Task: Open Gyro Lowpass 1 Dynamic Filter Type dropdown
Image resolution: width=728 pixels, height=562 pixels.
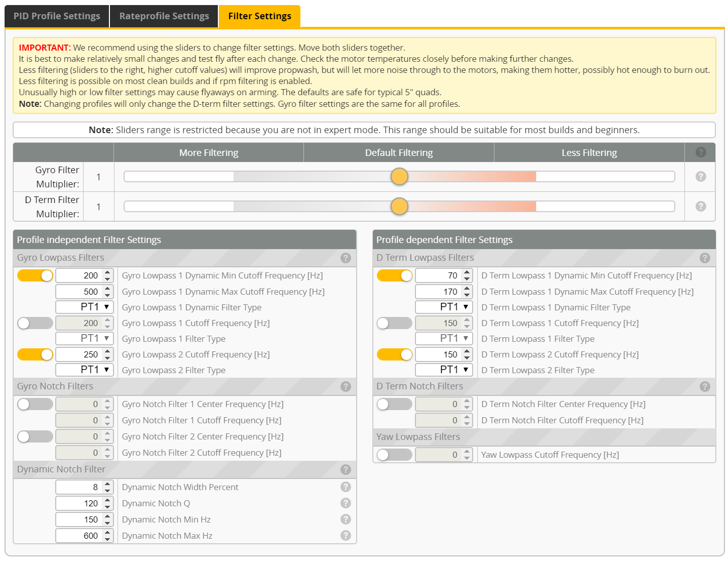Action: click(85, 307)
